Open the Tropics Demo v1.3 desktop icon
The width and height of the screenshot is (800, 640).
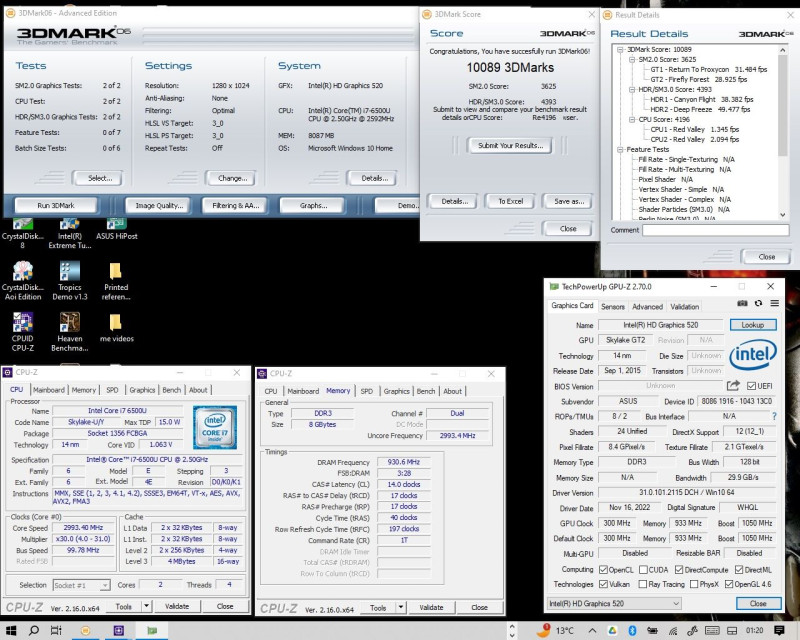click(69, 281)
